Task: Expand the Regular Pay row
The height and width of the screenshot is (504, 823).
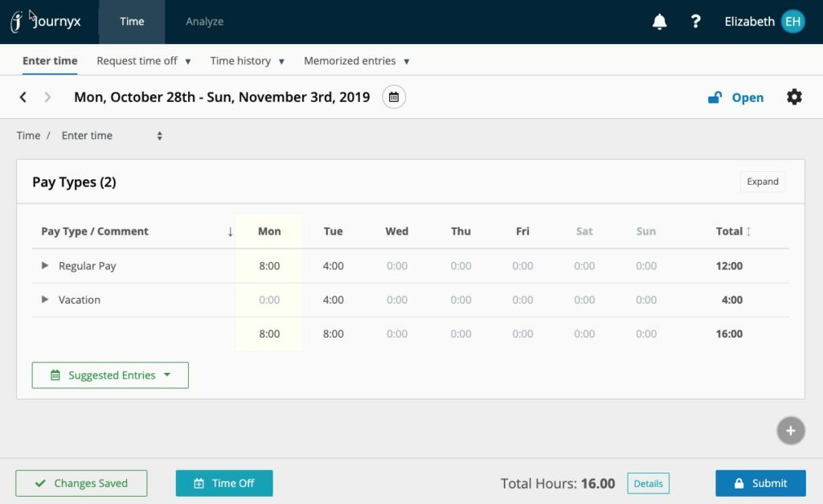Action: click(44, 265)
